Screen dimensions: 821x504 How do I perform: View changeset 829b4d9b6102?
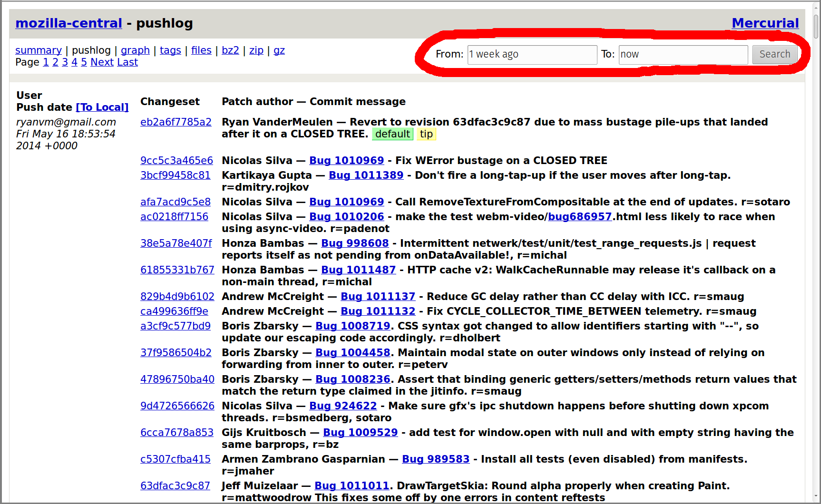point(177,297)
